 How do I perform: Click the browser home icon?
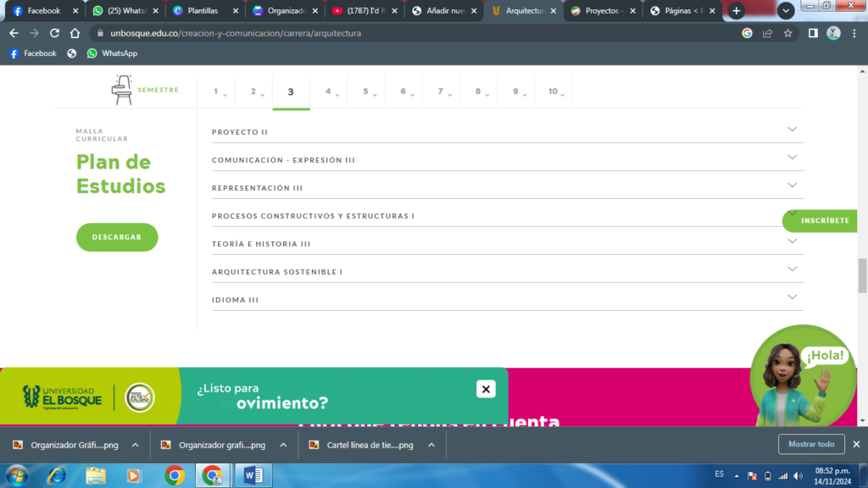coord(75,33)
